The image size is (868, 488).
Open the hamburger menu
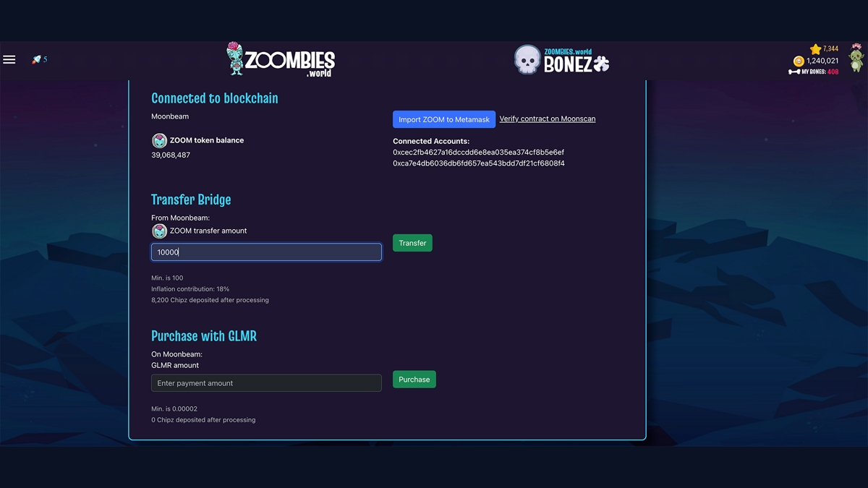coord(9,59)
